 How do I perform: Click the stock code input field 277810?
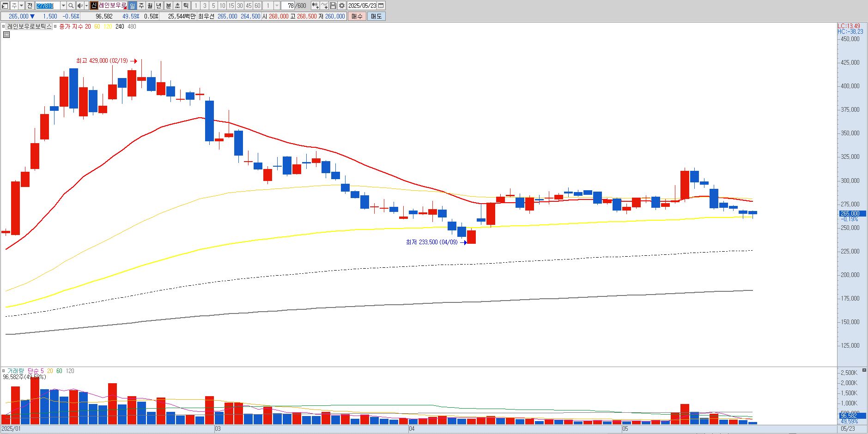point(48,6)
